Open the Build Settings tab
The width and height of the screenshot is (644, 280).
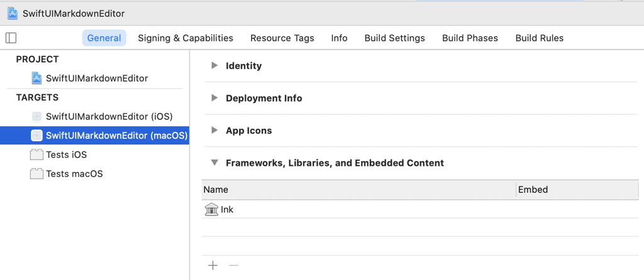[394, 38]
